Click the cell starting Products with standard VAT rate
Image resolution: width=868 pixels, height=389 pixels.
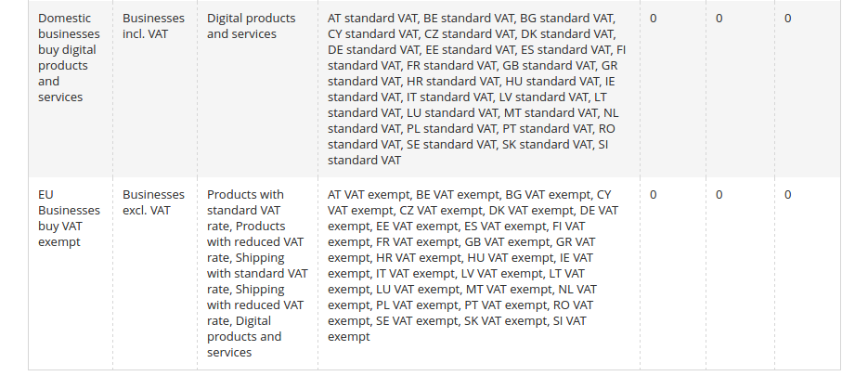pos(257,273)
